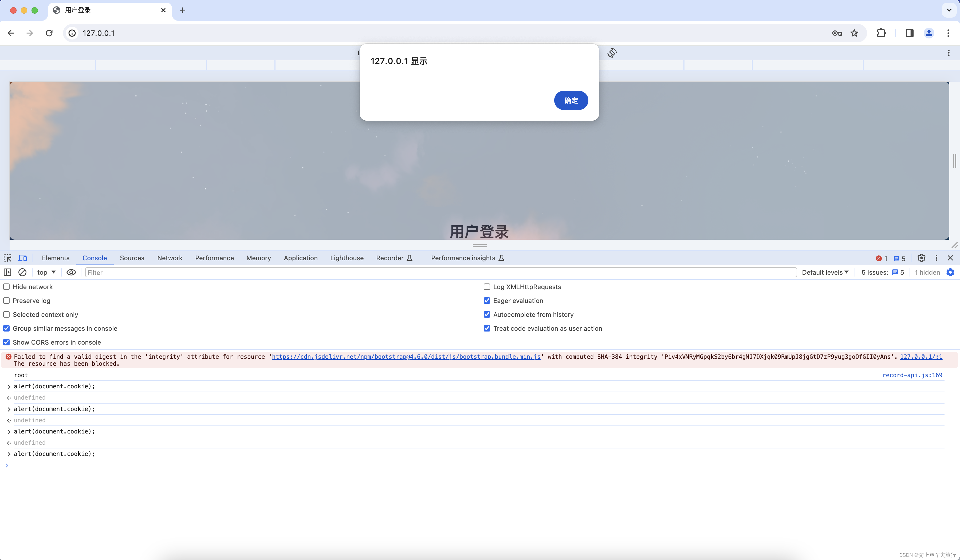Screen dimensions: 960x560
Task: Switch to the Network tab
Action: [170, 258]
